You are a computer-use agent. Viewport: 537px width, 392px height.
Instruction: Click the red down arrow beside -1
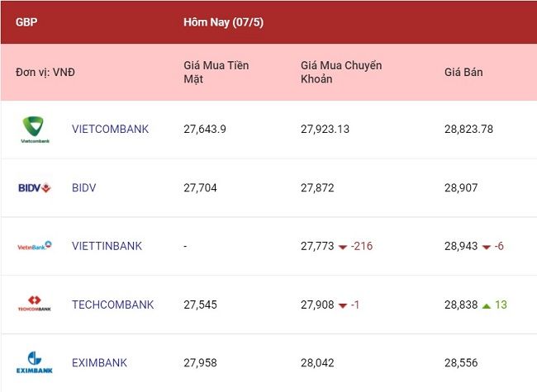pos(343,305)
